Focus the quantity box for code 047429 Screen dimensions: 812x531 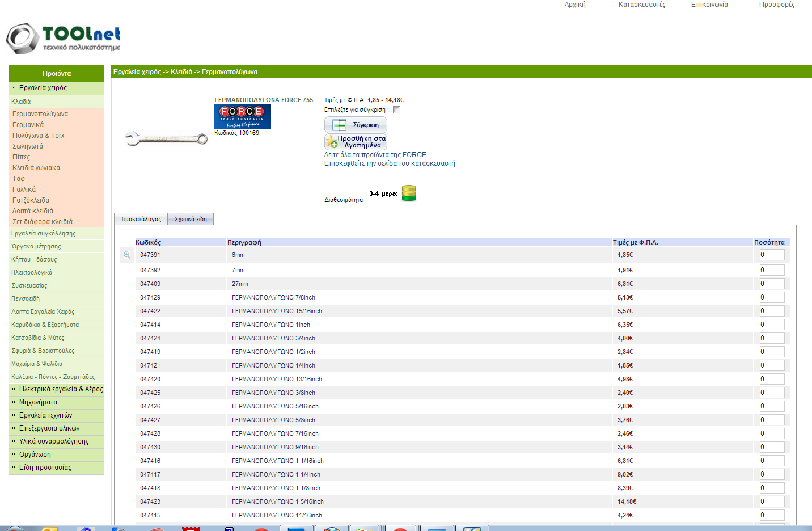click(772, 297)
